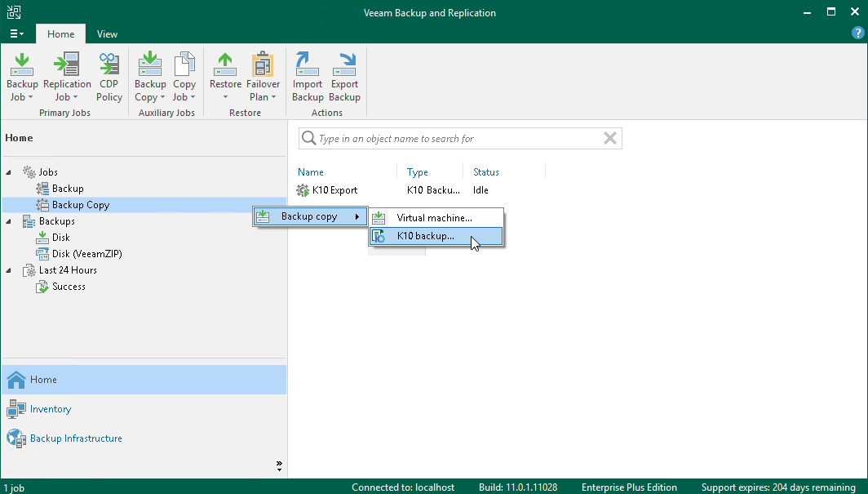The image size is (868, 494).
Task: Minimize the Veeam window
Action: tap(808, 12)
